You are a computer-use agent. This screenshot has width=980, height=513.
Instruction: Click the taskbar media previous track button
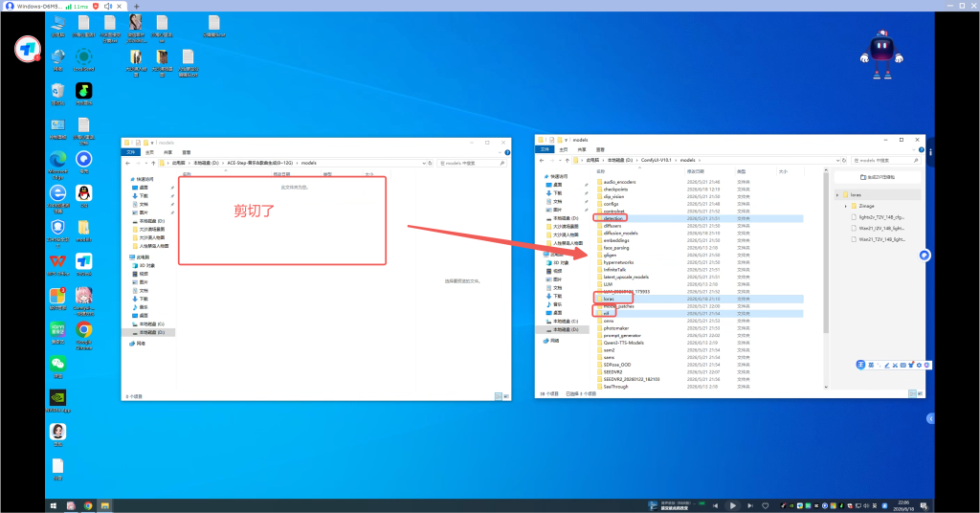715,505
